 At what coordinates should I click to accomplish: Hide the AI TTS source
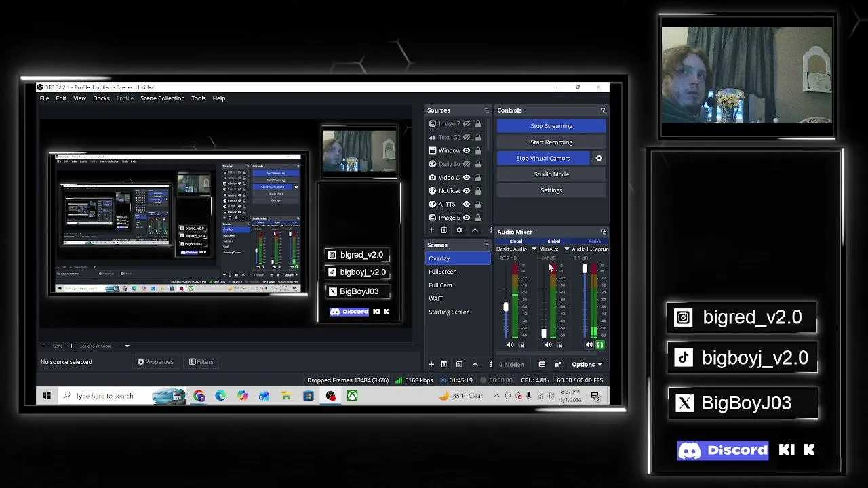467,204
